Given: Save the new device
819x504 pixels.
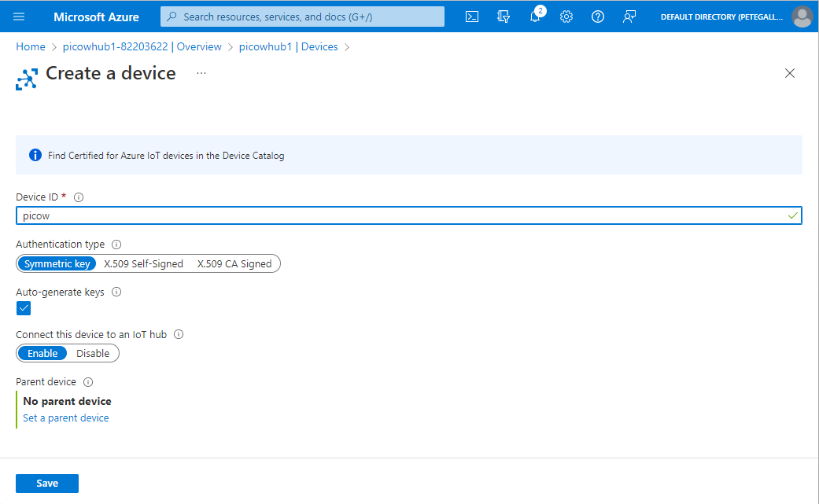Looking at the screenshot, I should point(47,484).
